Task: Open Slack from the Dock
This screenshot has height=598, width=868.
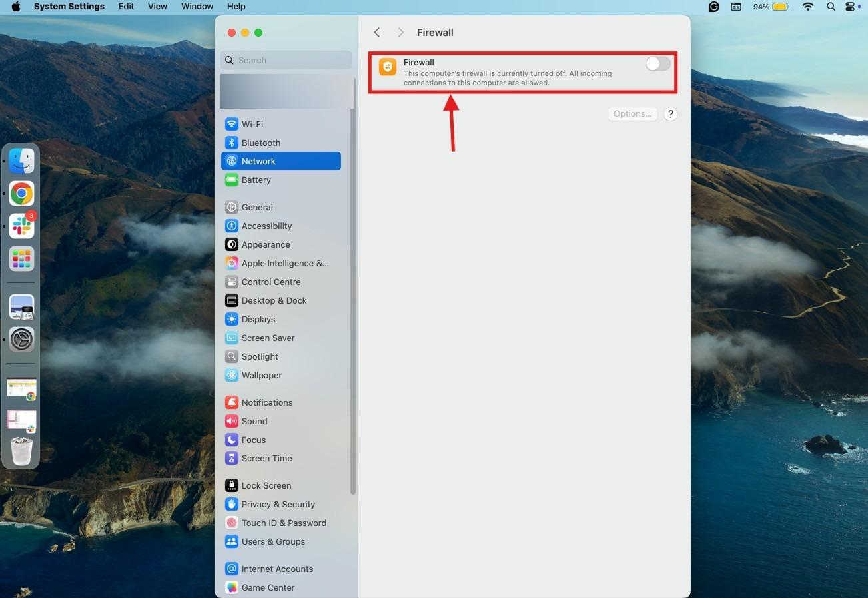Action: click(21, 226)
